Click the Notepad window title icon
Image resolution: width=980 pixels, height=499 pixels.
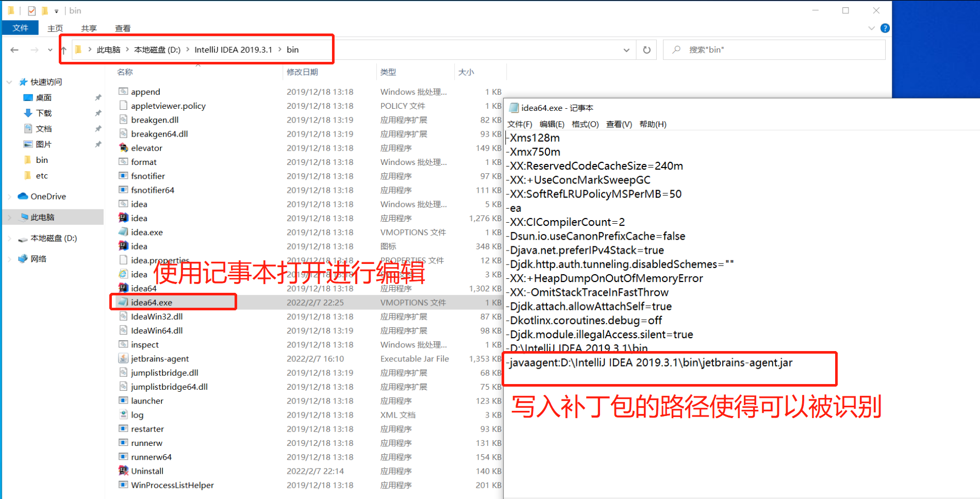513,108
